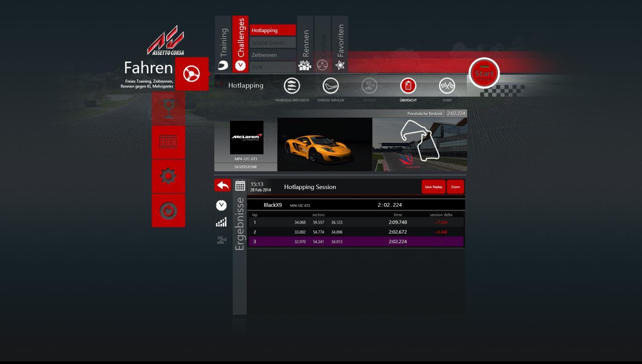Image resolution: width=642 pixels, height=364 pixels.
Task: Select highlighted lap 3 row 2:02.224
Action: click(x=356, y=242)
